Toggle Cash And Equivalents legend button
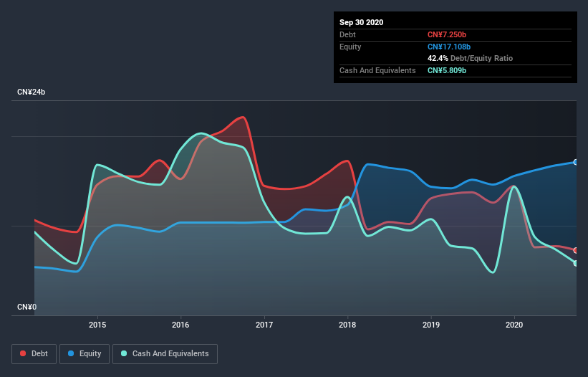The image size is (588, 377). (x=165, y=354)
